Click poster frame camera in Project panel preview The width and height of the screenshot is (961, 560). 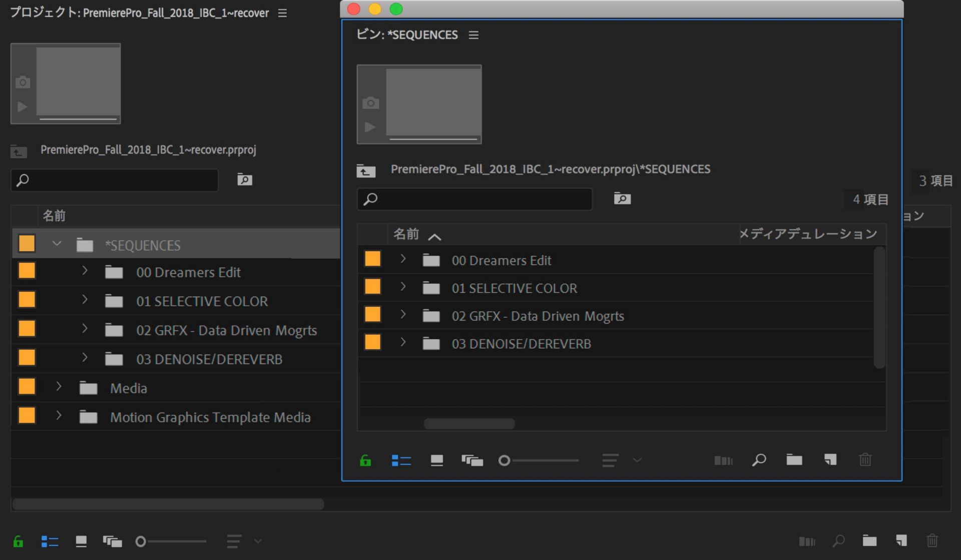click(x=23, y=82)
